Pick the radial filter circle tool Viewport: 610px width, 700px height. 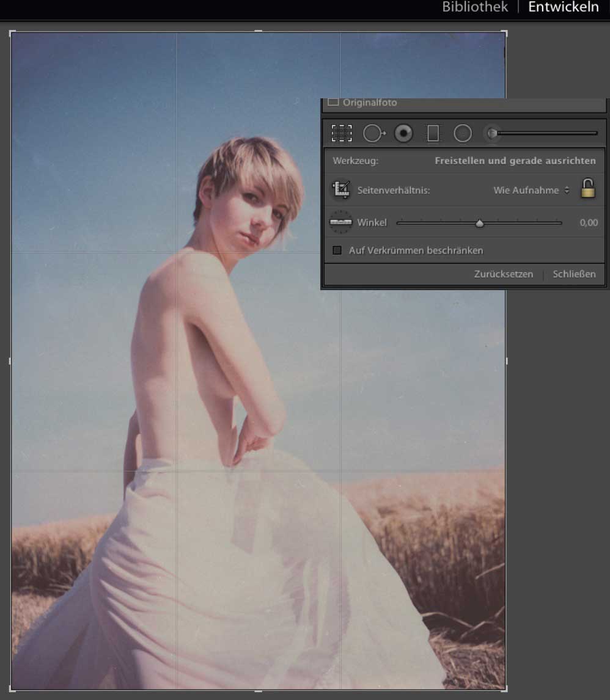coord(463,133)
